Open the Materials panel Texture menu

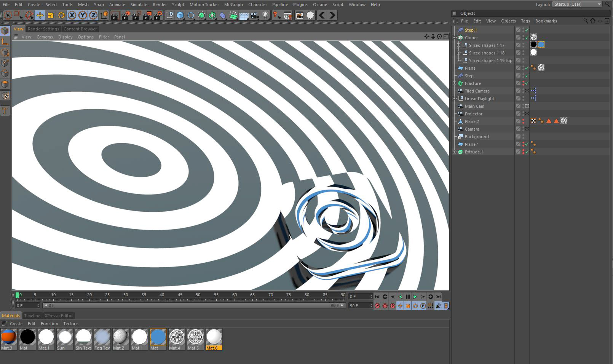(x=70, y=324)
